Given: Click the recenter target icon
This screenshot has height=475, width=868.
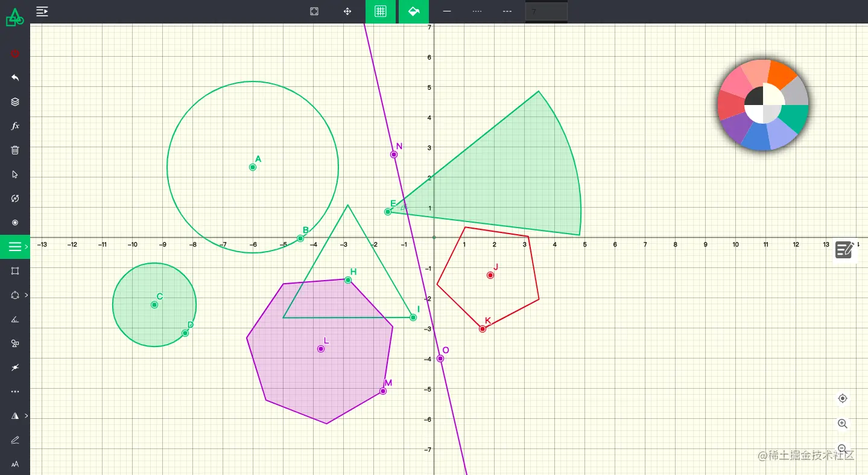Looking at the screenshot, I should click(843, 398).
